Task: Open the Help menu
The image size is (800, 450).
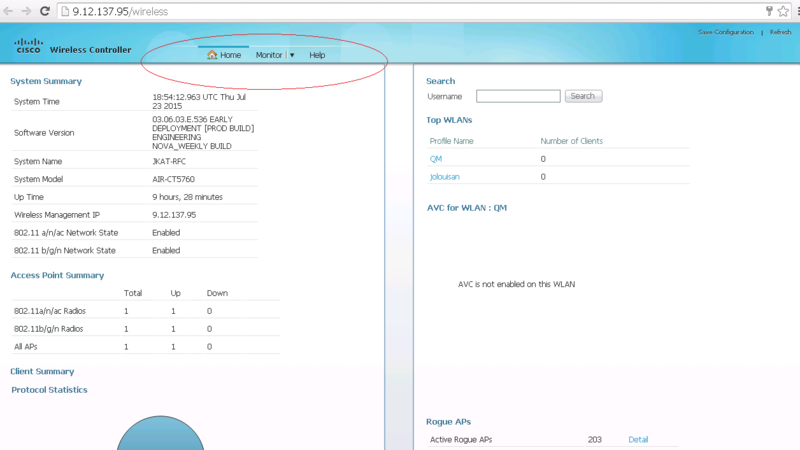Action: point(317,55)
